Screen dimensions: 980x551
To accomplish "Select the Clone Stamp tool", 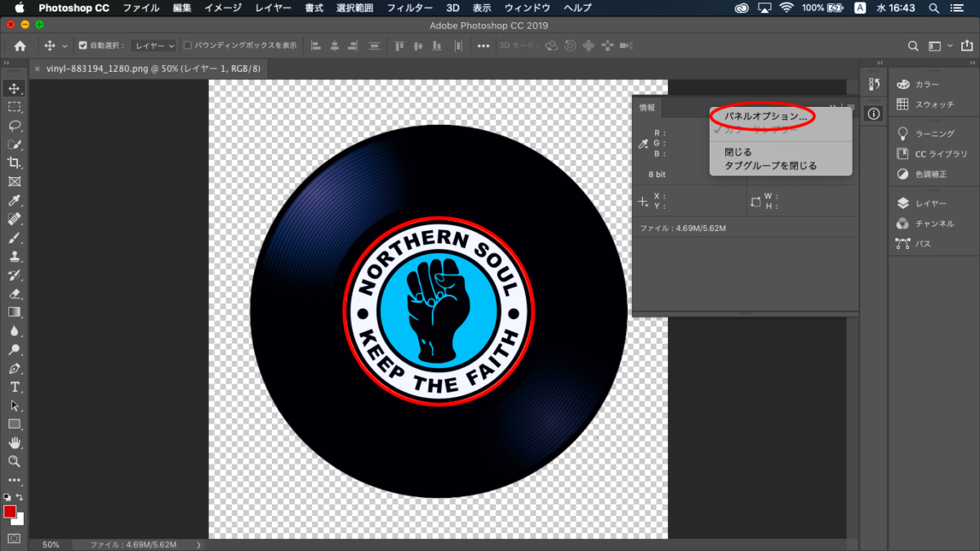I will (x=15, y=256).
